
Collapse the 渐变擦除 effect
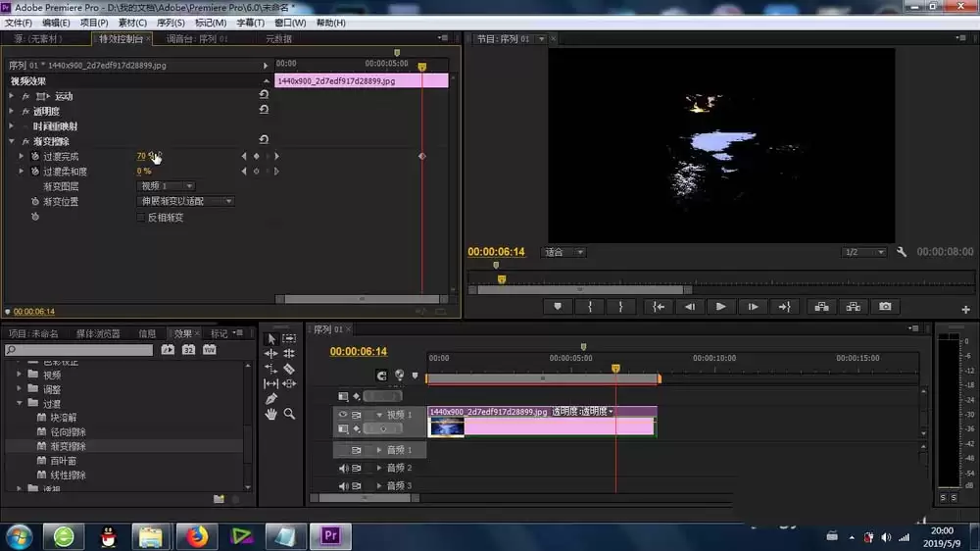(x=11, y=141)
